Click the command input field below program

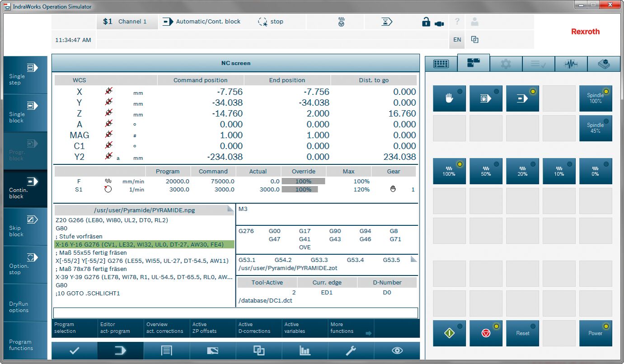[x=235, y=313]
